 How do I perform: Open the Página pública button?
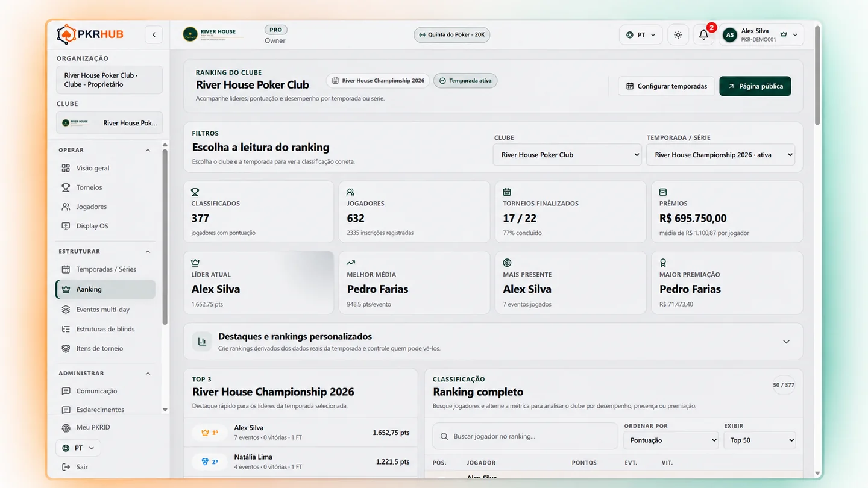click(x=755, y=86)
